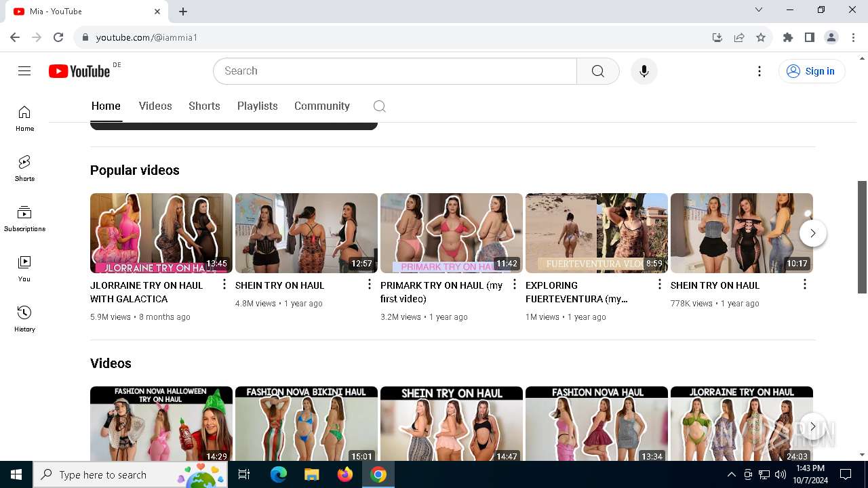Open Fashion Nova Halloween haul thumbnail
Screen dimensions: 868x488
(161, 424)
